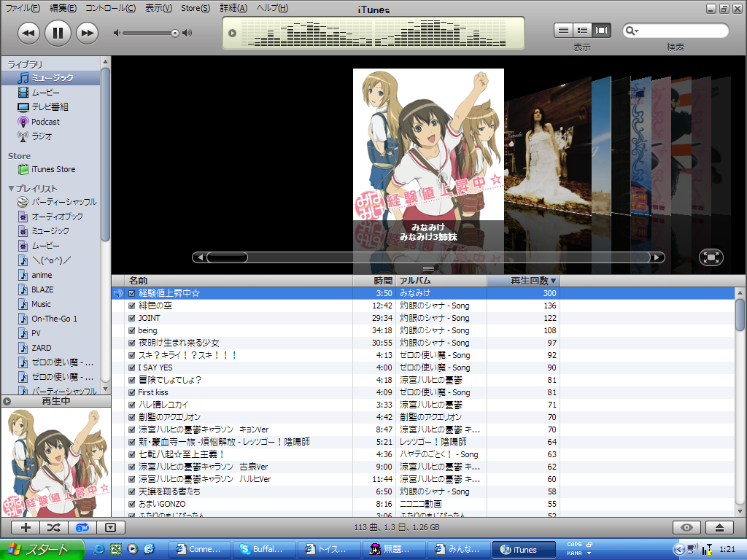Switch to grouped album view mode
Image resolution: width=747 pixels, height=560 pixels.
point(582,31)
